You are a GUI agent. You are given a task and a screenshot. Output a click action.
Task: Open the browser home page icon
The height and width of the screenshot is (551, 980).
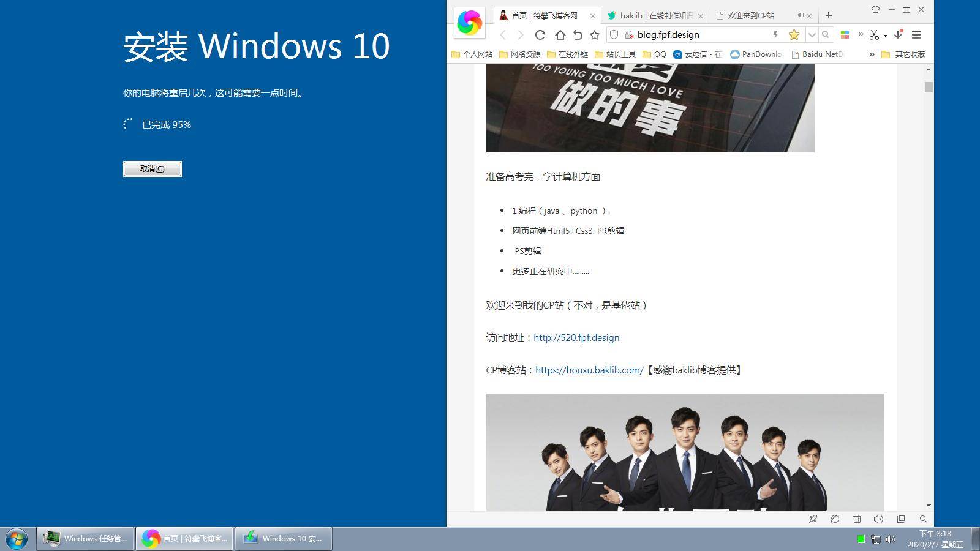(x=560, y=35)
